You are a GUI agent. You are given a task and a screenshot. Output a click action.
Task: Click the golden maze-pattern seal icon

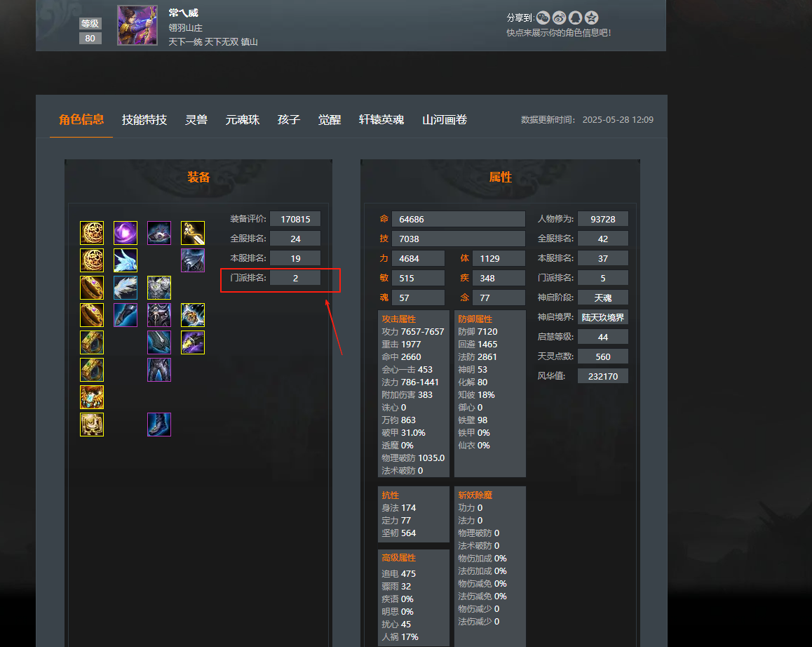click(92, 425)
